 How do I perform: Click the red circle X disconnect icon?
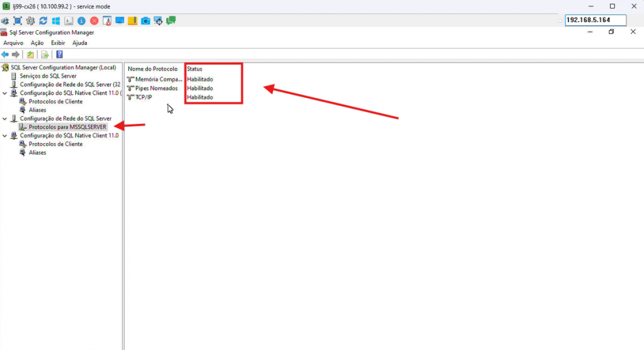tap(94, 21)
